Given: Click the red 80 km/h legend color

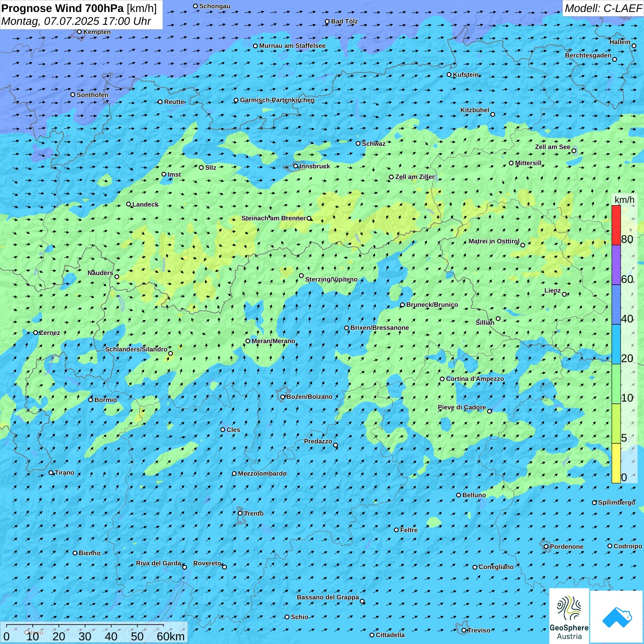Looking at the screenshot, I should pos(616,225).
